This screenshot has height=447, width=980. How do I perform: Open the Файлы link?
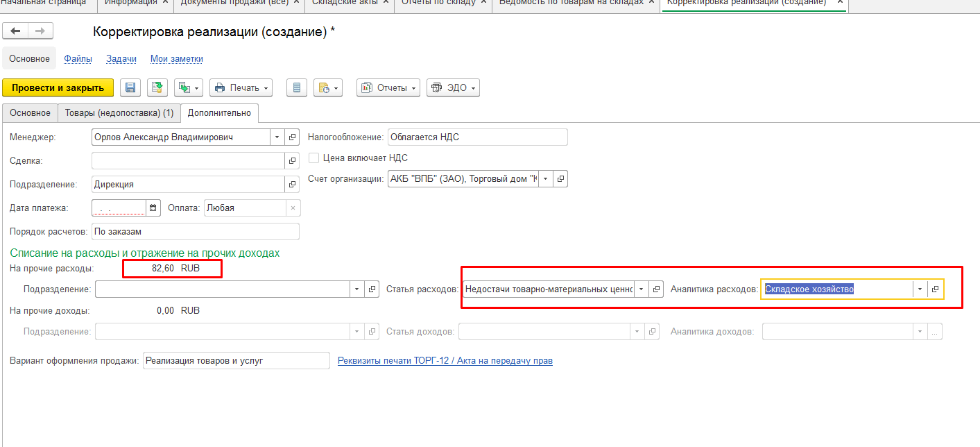click(x=78, y=59)
